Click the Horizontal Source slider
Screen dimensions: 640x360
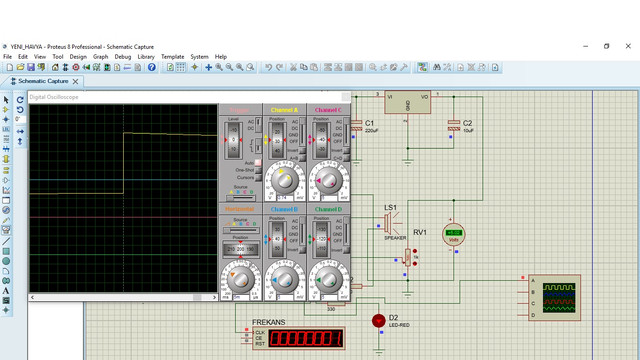click(x=241, y=231)
